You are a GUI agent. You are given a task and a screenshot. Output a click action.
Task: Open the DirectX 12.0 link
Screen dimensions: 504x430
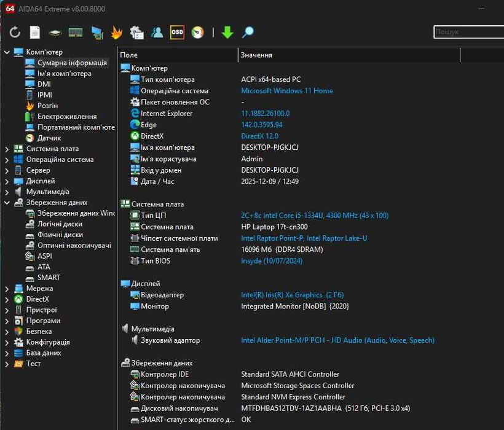tap(260, 136)
